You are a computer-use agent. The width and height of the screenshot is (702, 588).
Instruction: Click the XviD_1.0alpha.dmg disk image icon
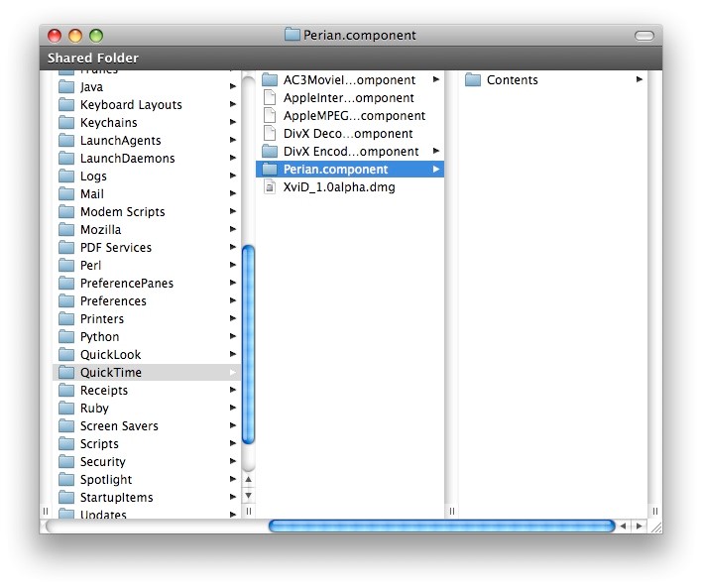[270, 186]
